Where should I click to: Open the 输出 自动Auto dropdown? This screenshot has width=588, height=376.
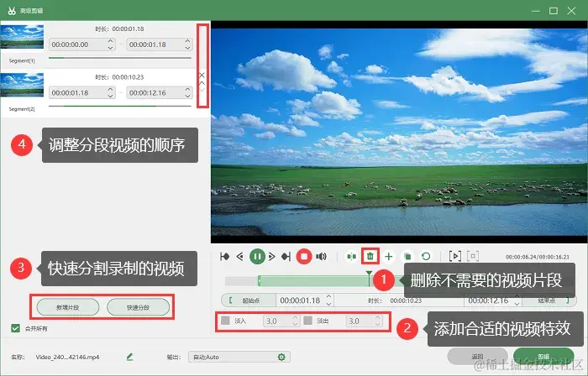coord(239,357)
